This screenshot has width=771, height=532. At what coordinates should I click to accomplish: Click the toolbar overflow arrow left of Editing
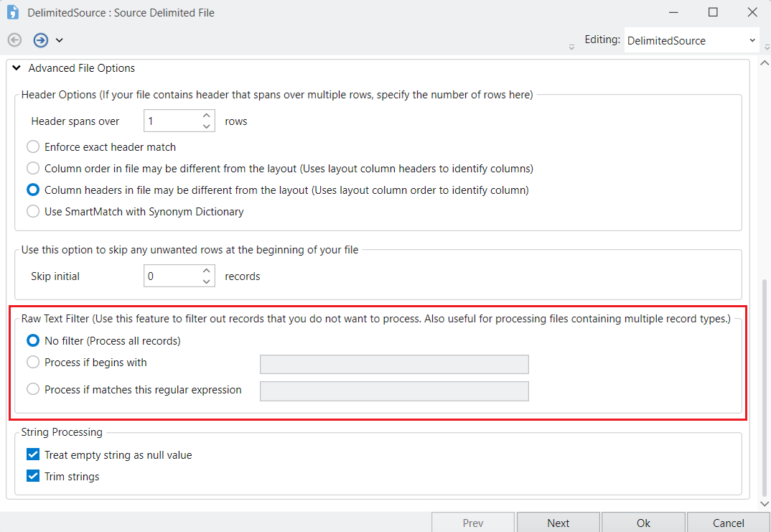click(571, 47)
